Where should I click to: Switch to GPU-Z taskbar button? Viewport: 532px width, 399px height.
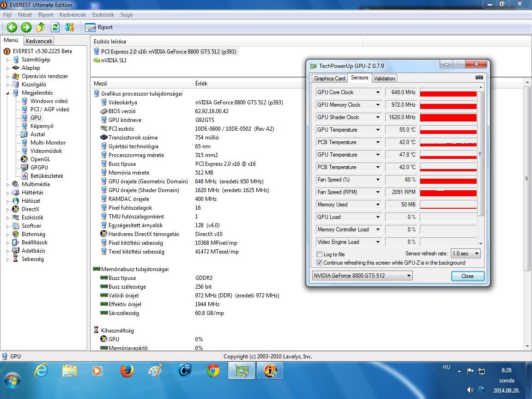[241, 370]
